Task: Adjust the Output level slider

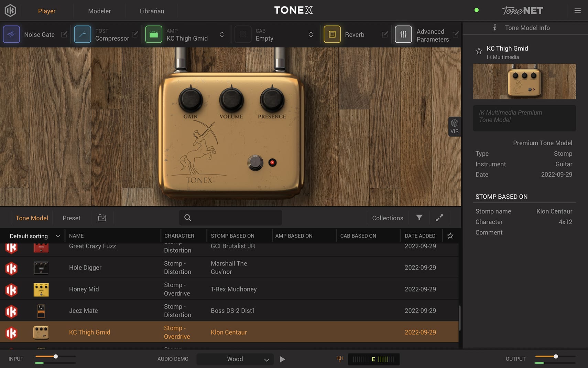Action: (555, 357)
